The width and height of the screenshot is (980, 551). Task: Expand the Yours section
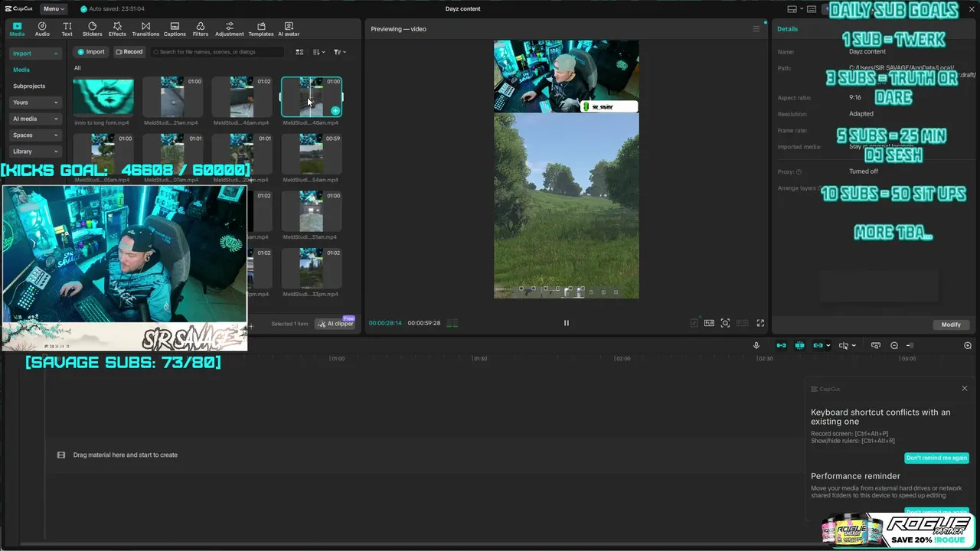pos(35,103)
